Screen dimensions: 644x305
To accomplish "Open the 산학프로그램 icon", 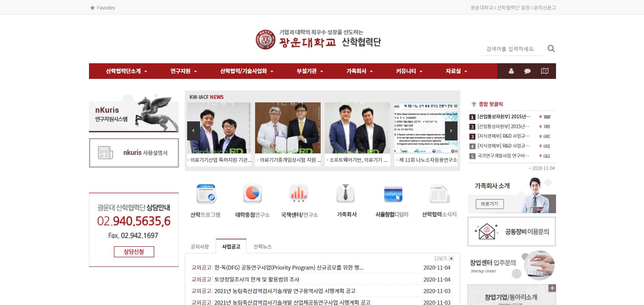I will click(x=206, y=194).
